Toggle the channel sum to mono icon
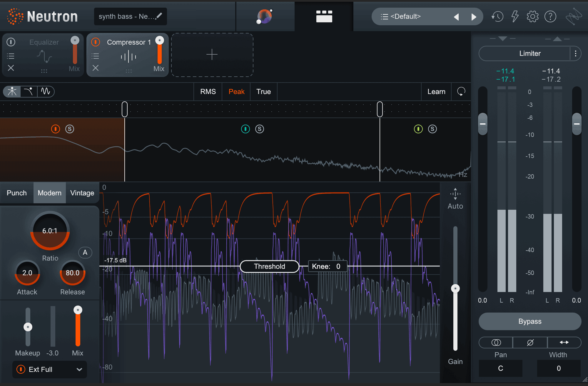This screenshot has width=588, height=386. [x=496, y=343]
